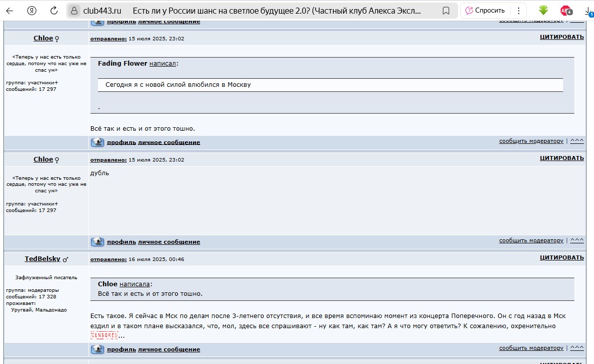Click "личное сообщение" under TedBelsky's post
594x364 pixels.
point(169,349)
